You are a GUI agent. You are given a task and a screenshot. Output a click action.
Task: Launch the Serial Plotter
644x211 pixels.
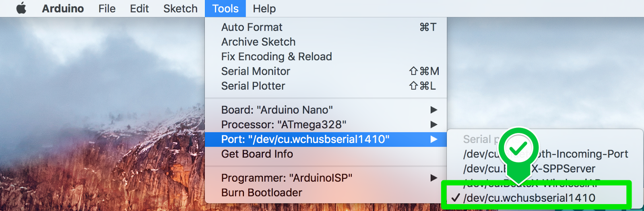pos(253,86)
